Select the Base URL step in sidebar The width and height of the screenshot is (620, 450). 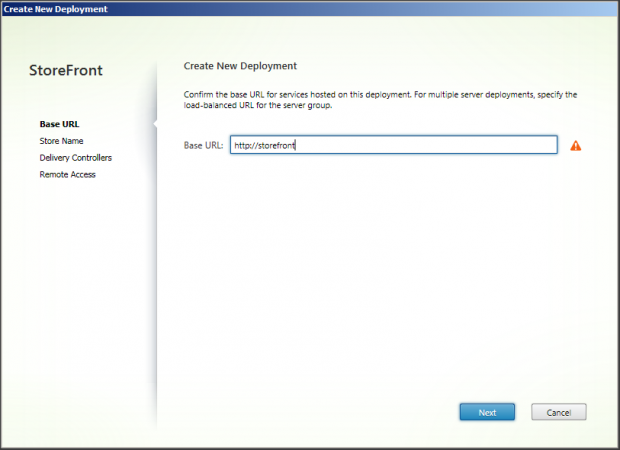(59, 124)
